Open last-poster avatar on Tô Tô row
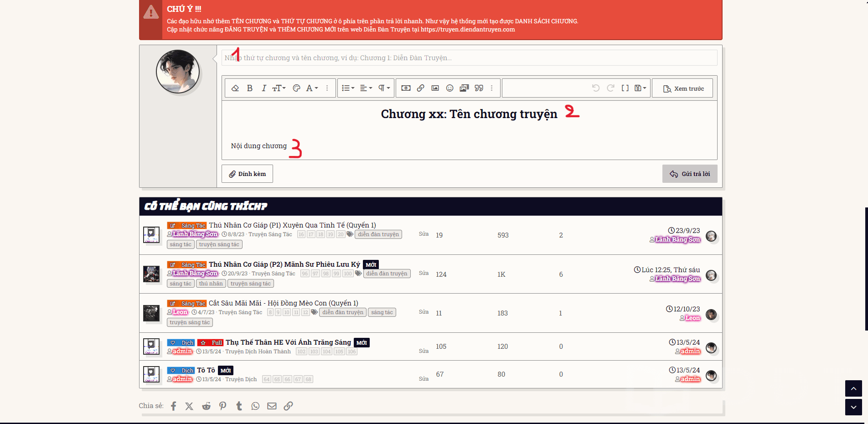Viewport: 868px width, 424px height. click(711, 375)
